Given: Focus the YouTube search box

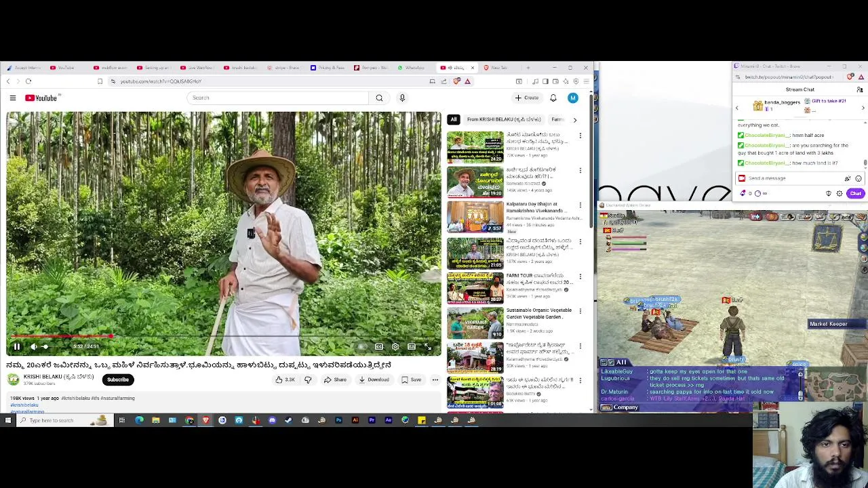Looking at the screenshot, I should click(x=278, y=98).
